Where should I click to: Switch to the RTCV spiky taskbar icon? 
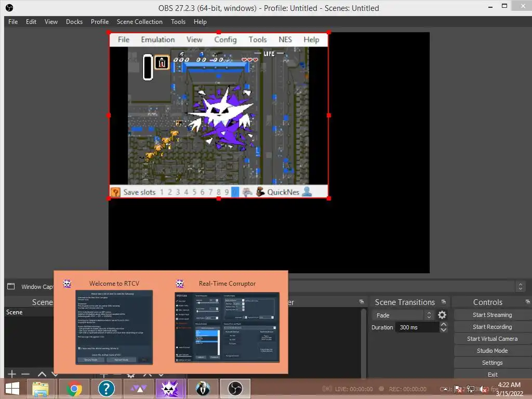click(x=169, y=389)
